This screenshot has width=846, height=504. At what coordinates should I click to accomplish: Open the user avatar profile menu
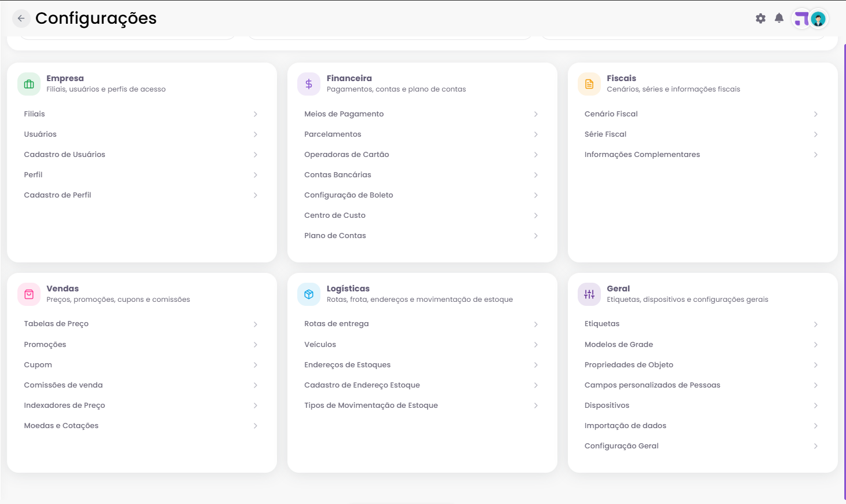[818, 19]
